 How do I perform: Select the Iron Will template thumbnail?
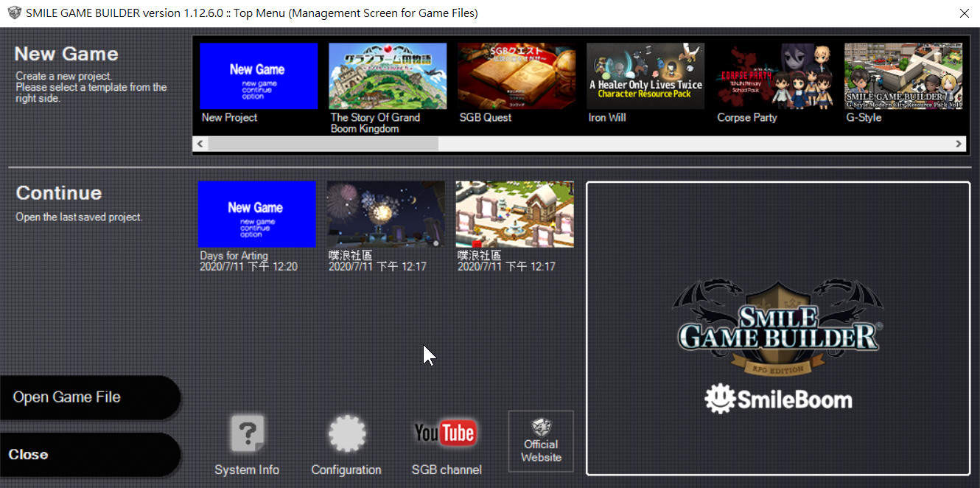645,76
